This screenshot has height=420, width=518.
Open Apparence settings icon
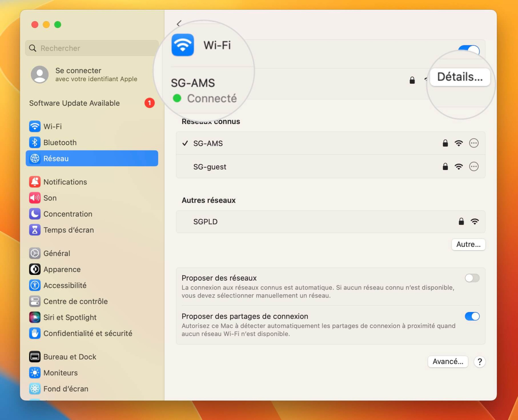click(35, 269)
